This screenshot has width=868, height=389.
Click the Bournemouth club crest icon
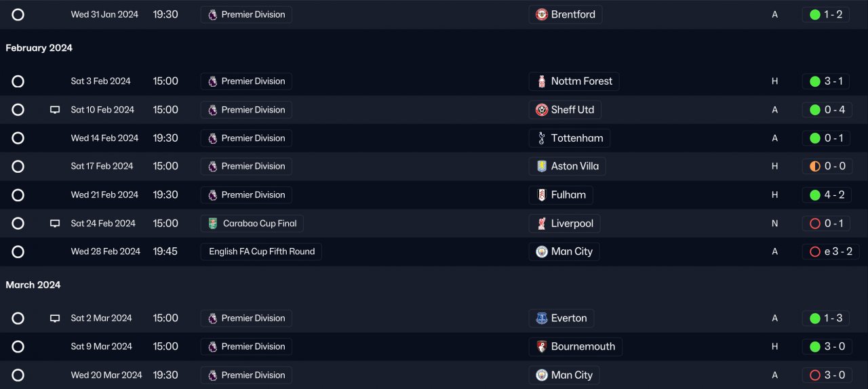pyautogui.click(x=541, y=346)
